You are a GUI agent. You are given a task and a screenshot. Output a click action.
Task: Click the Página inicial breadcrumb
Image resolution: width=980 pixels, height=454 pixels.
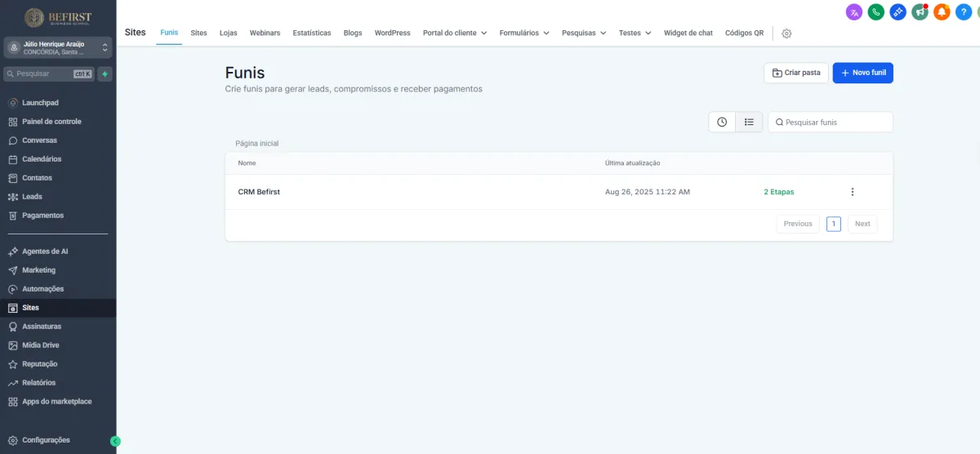(257, 143)
